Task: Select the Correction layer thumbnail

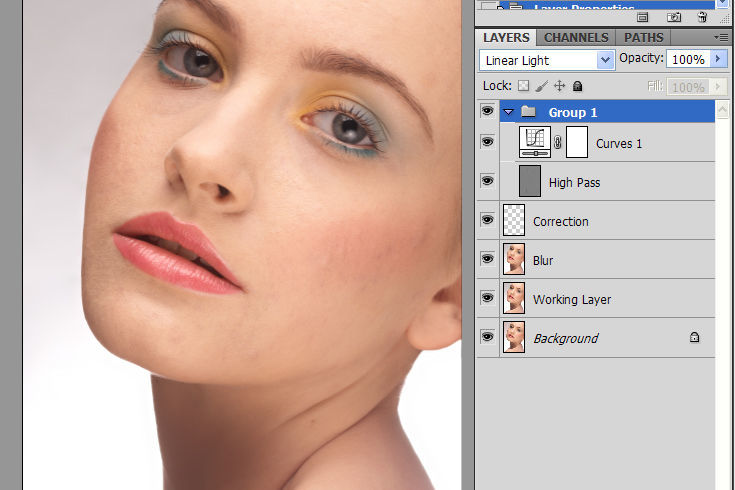Action: (x=514, y=219)
